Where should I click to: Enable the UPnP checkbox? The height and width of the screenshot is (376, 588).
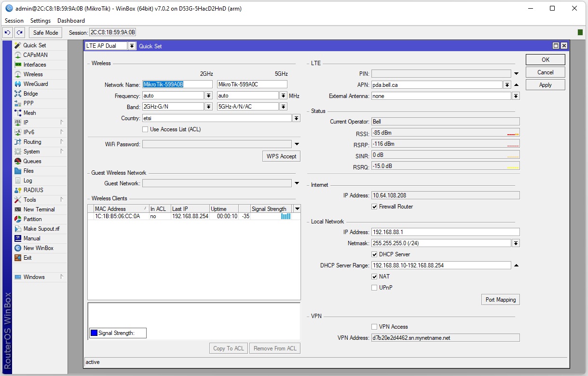(374, 288)
